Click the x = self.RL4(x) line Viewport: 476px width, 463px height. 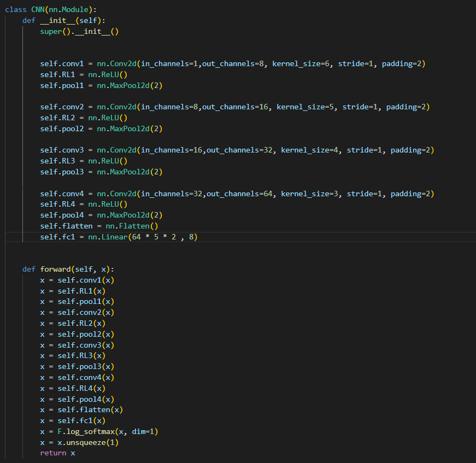[73, 388]
